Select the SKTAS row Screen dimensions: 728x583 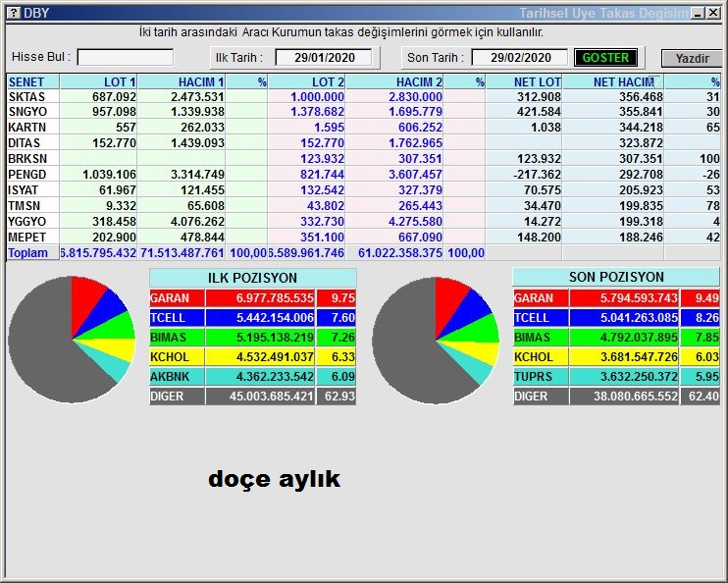coord(364,96)
